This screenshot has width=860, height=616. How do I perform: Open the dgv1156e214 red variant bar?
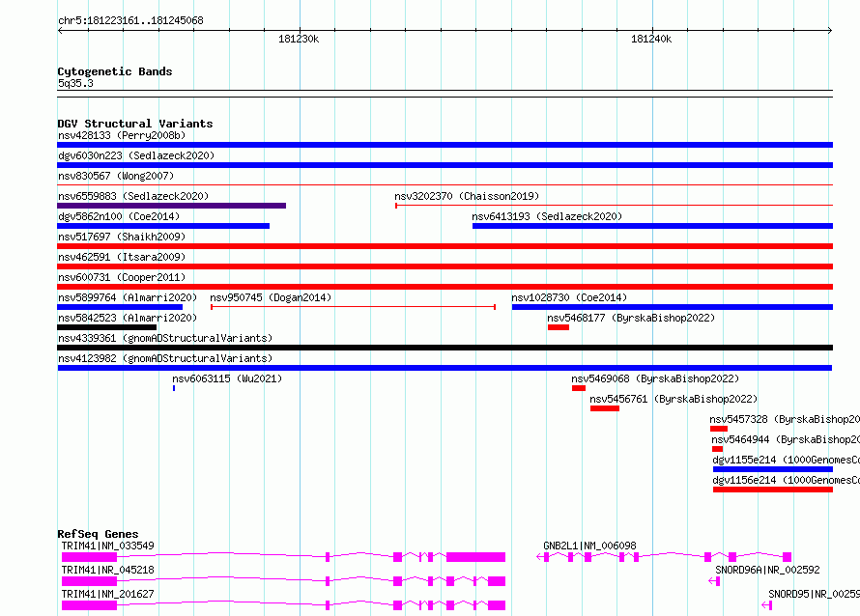773,490
